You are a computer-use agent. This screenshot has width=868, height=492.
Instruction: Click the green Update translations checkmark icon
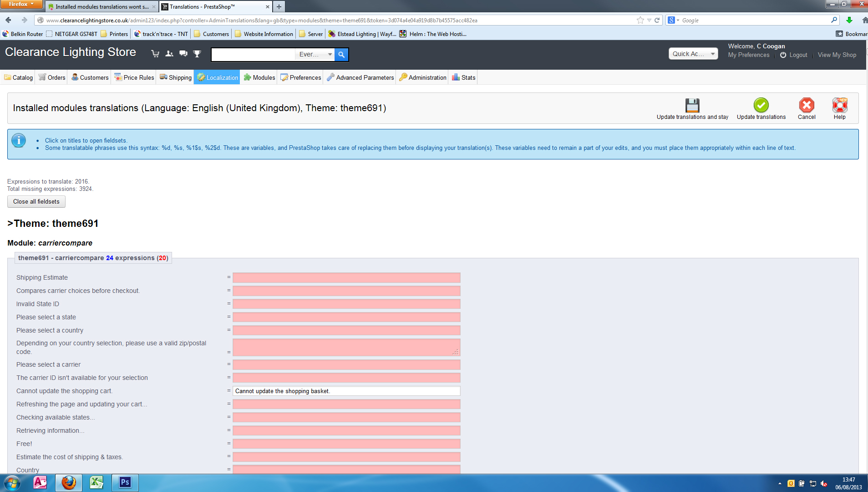(x=761, y=105)
